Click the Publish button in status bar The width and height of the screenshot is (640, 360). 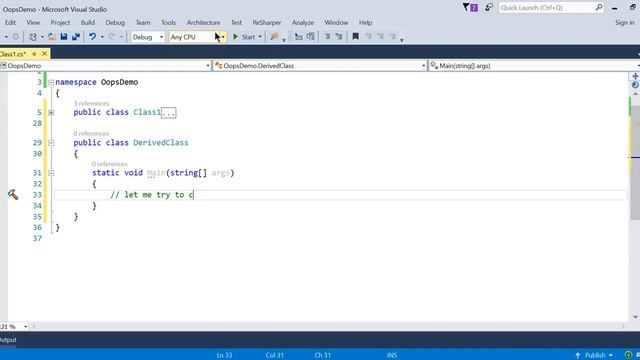594,355
